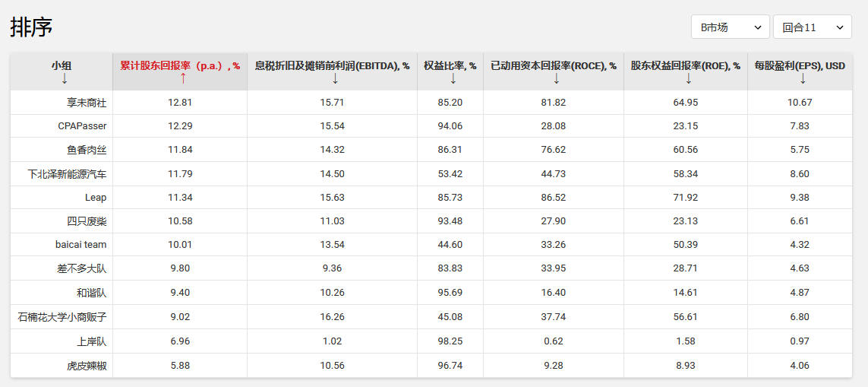Select the 累计股东回报率 column header text
This screenshot has width=868, height=387.
pyautogui.click(x=180, y=65)
